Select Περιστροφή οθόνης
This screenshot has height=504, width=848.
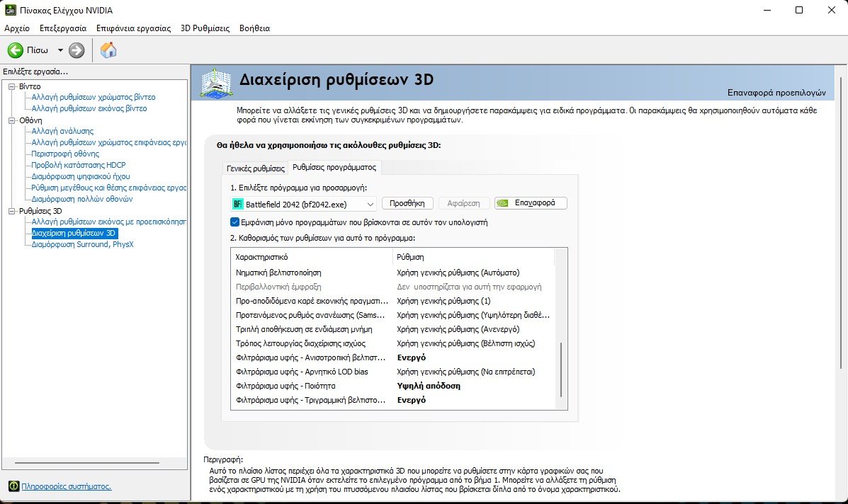(x=65, y=154)
